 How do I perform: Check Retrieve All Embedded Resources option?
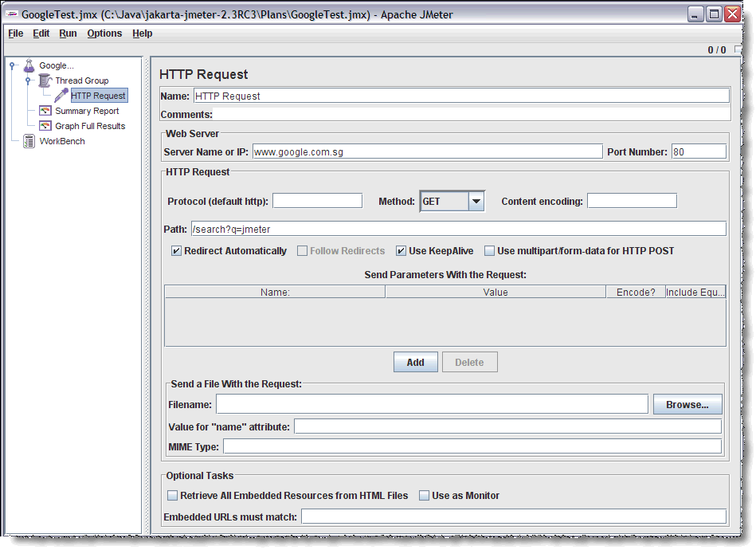point(173,496)
